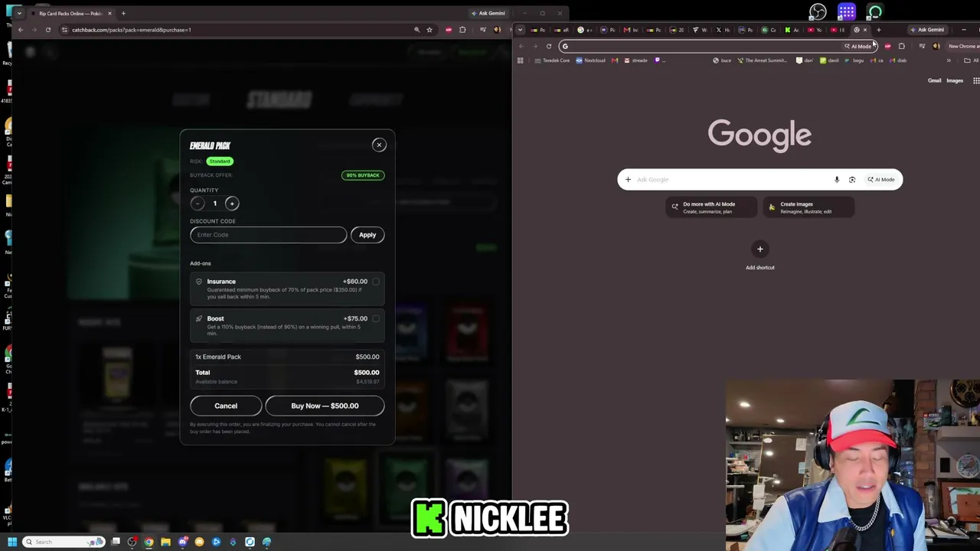980x551 pixels.
Task: Start voice search with microphone icon
Action: pyautogui.click(x=837, y=180)
